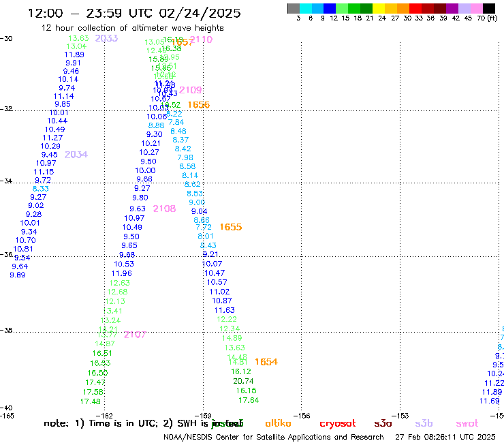This screenshot has width=504, height=443.
Task: Click the reading 11.14
Action: tap(64, 96)
